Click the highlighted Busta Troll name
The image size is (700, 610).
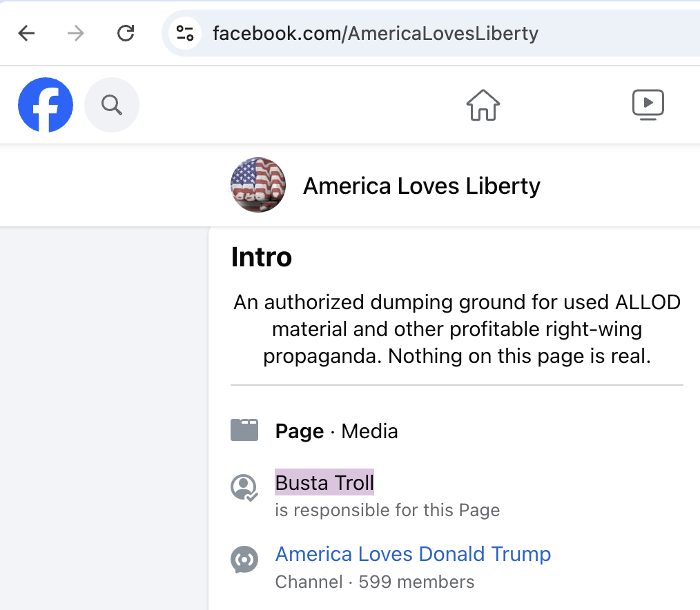[324, 483]
